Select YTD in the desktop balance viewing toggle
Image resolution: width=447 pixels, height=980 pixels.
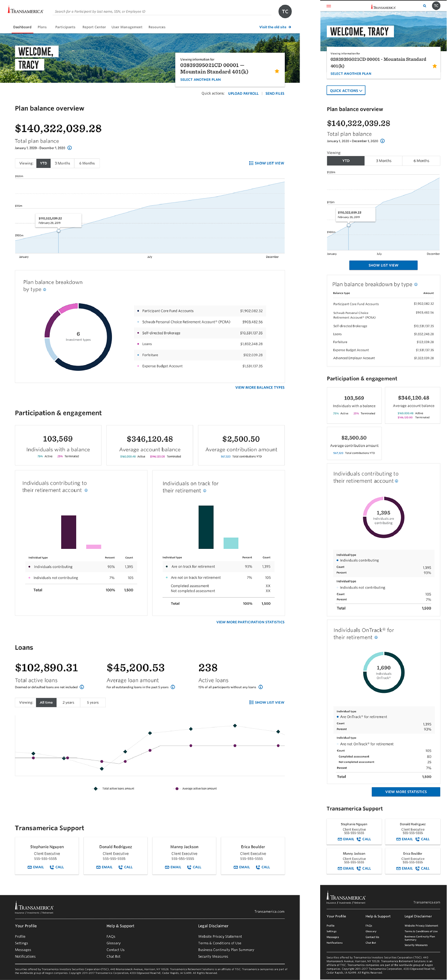(x=44, y=163)
